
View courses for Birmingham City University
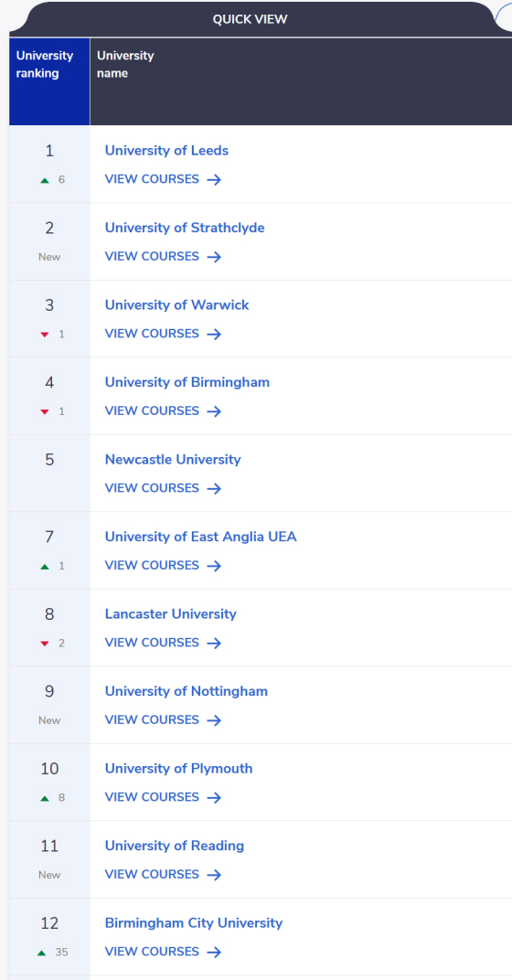[163, 952]
